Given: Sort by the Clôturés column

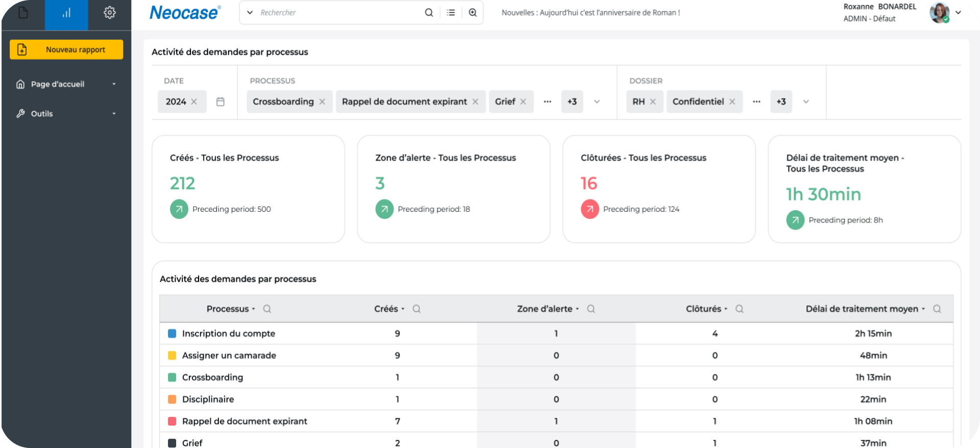Looking at the screenshot, I should coord(707,309).
